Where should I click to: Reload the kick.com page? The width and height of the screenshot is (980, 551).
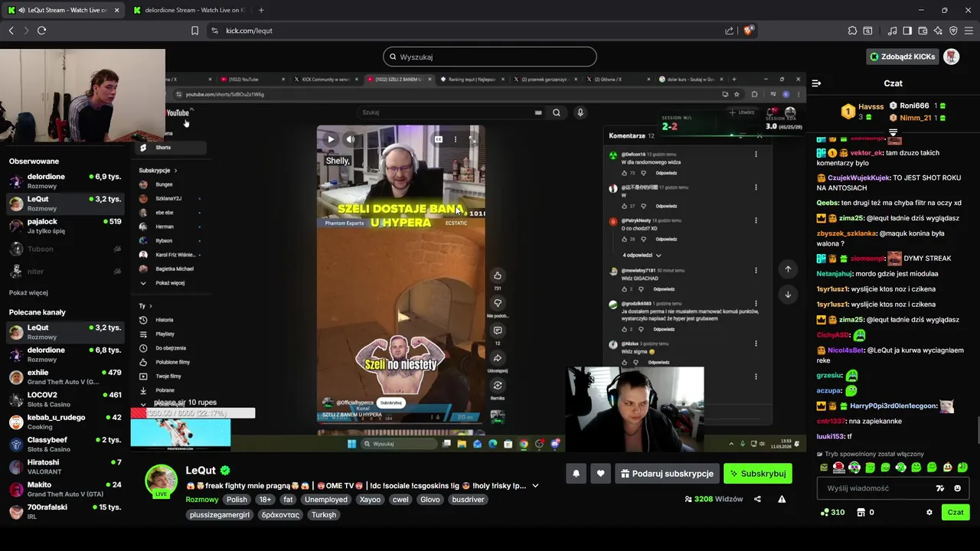pos(41,31)
